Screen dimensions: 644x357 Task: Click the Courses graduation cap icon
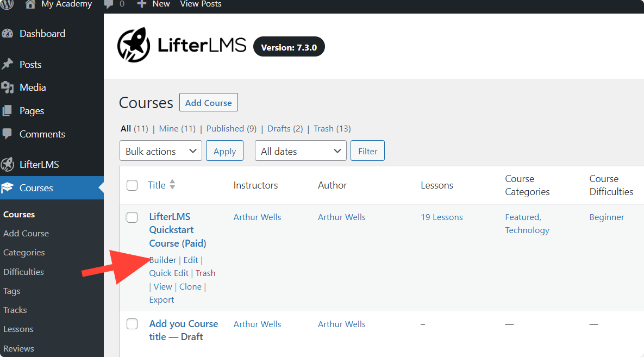pos(8,188)
